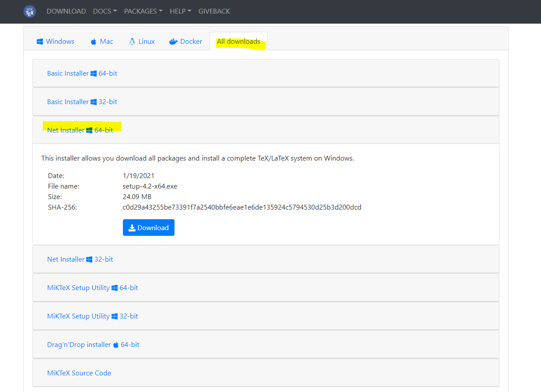Click Windows icon in Setup Utility 32-bit
541x392 pixels.
click(115, 316)
